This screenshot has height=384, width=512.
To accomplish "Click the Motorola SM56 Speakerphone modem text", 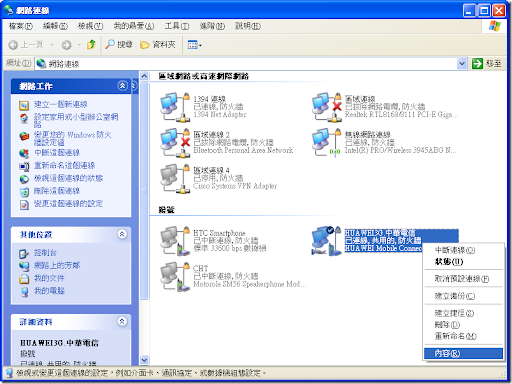I will click(x=250, y=284).
